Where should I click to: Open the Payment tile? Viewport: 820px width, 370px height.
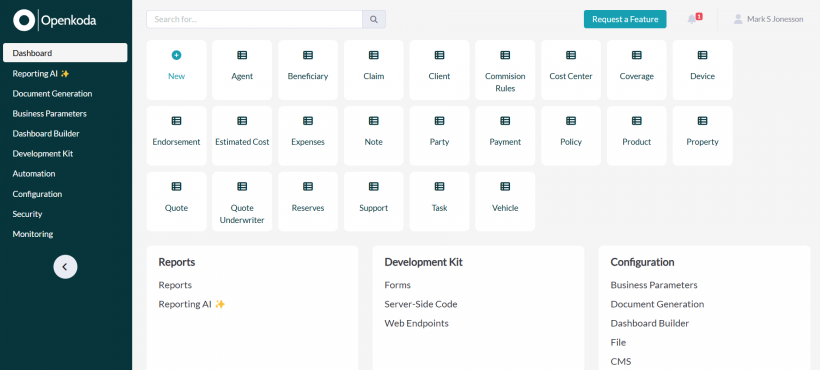click(505, 136)
